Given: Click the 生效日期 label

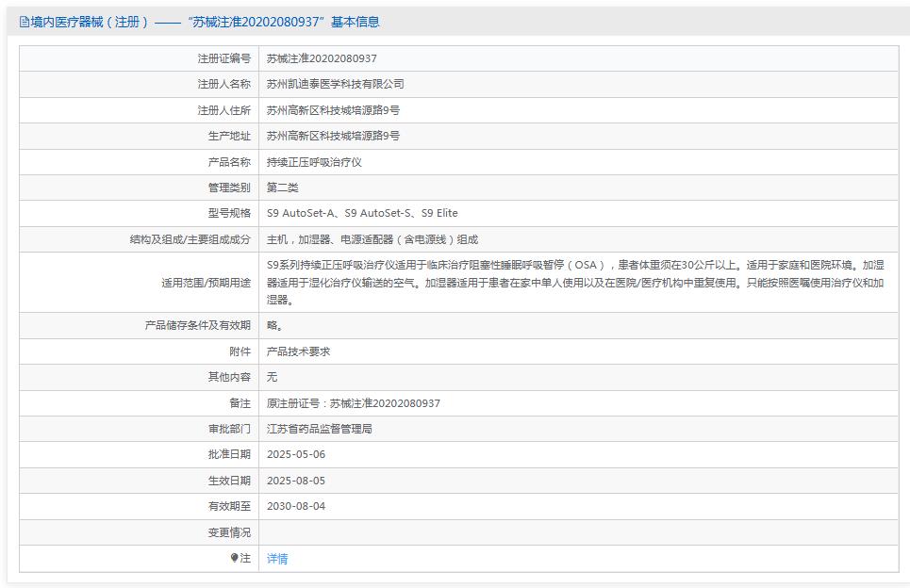Looking at the screenshot, I should (229, 481).
